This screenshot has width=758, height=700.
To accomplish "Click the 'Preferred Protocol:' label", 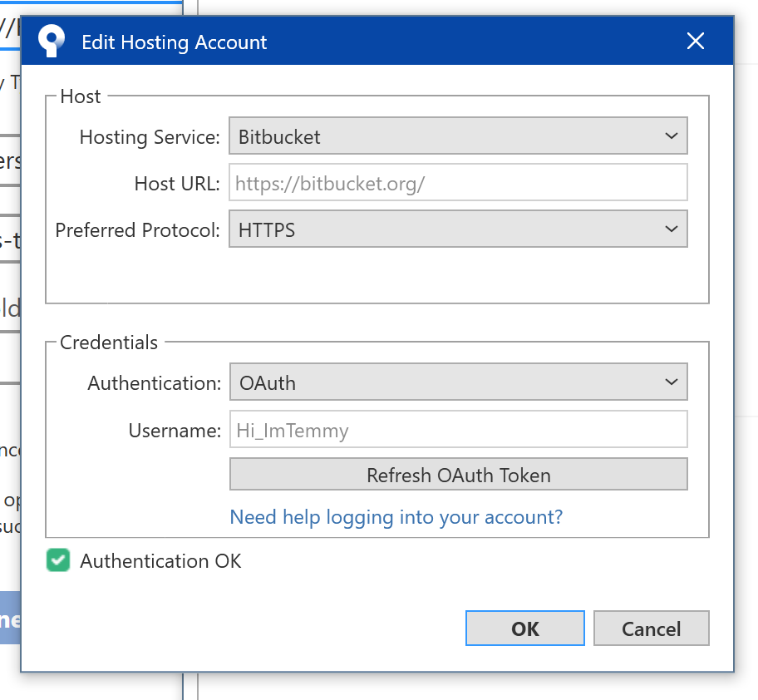I will coord(138,230).
